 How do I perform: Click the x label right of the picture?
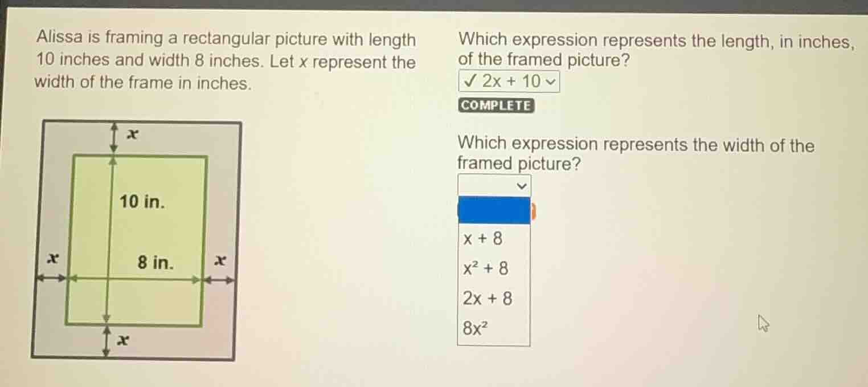220,261
